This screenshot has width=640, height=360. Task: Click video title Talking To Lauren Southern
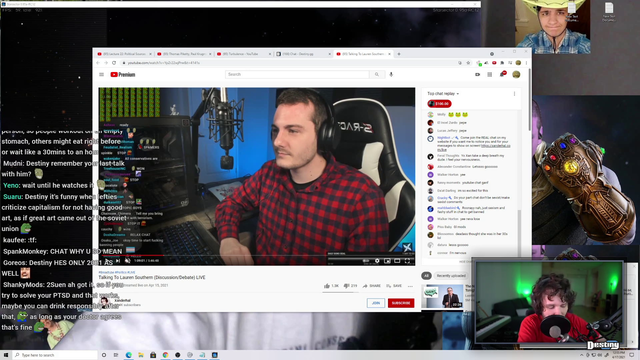coord(152,278)
